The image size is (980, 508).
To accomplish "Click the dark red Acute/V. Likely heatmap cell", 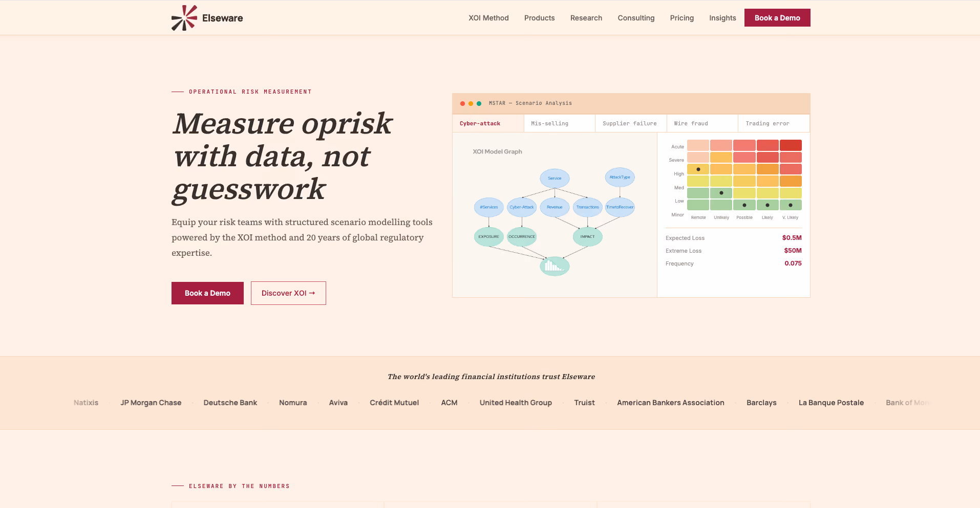I will [x=791, y=145].
